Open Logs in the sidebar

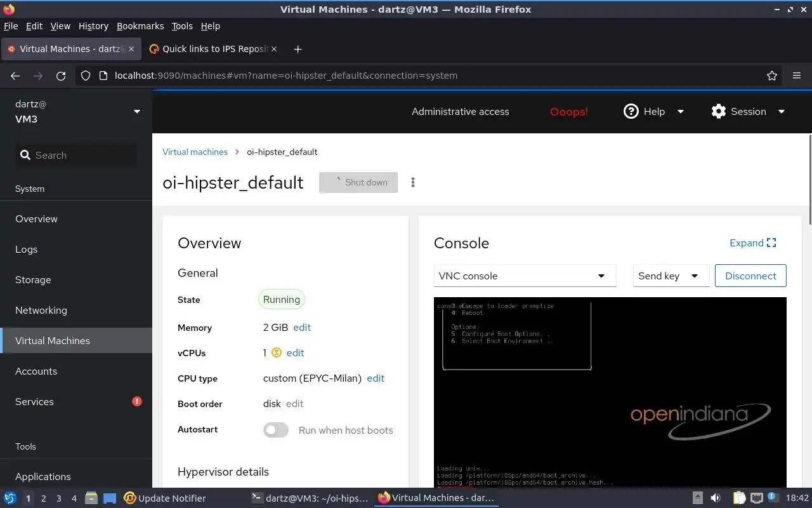pos(76,249)
